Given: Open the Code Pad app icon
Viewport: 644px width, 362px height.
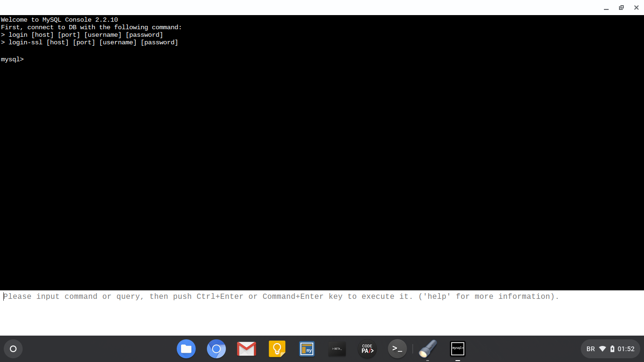Looking at the screenshot, I should 367,349.
